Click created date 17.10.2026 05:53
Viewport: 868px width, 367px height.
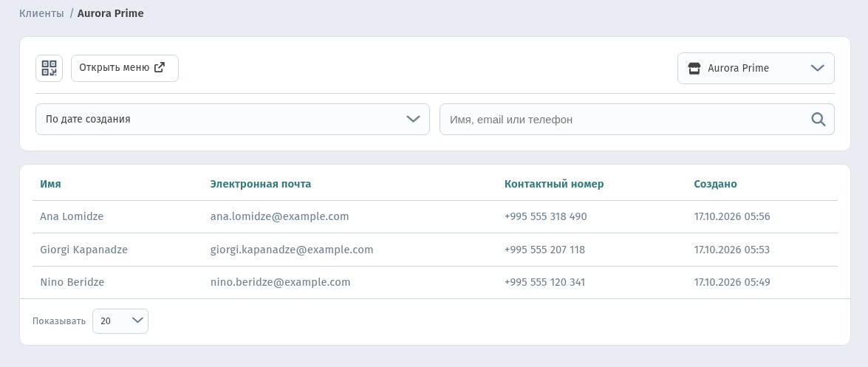(732, 250)
